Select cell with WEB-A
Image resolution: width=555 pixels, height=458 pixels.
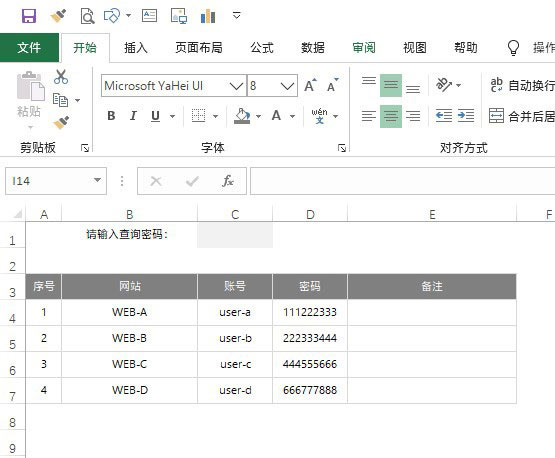point(130,312)
